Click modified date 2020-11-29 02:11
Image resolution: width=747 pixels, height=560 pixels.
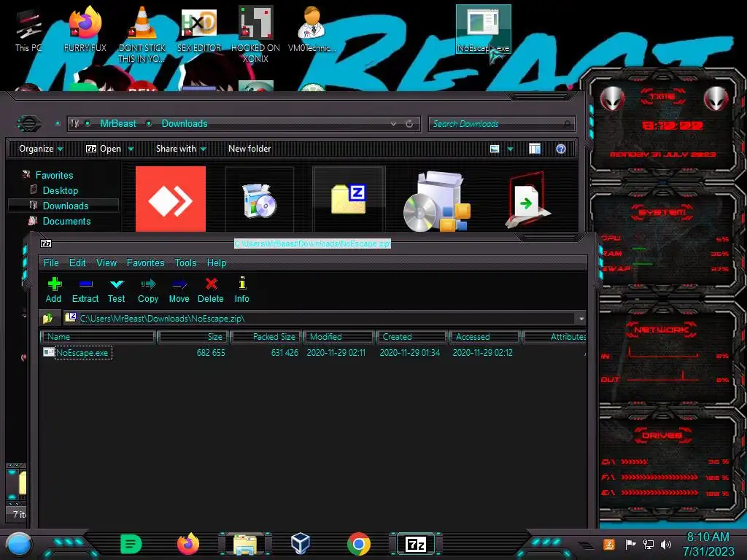pos(336,353)
